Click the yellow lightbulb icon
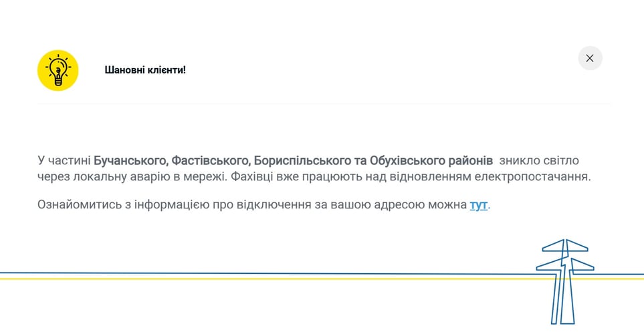This screenshot has width=644, height=334. 58,70
